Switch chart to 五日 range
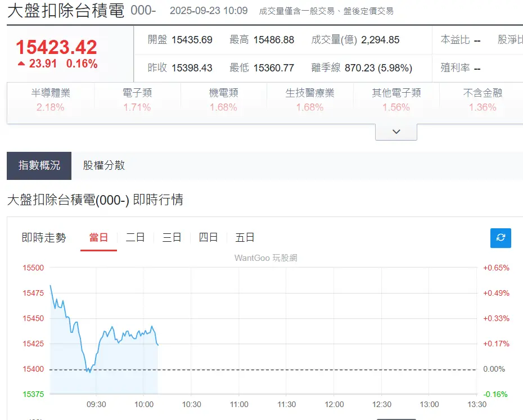523x420 pixels. point(245,238)
